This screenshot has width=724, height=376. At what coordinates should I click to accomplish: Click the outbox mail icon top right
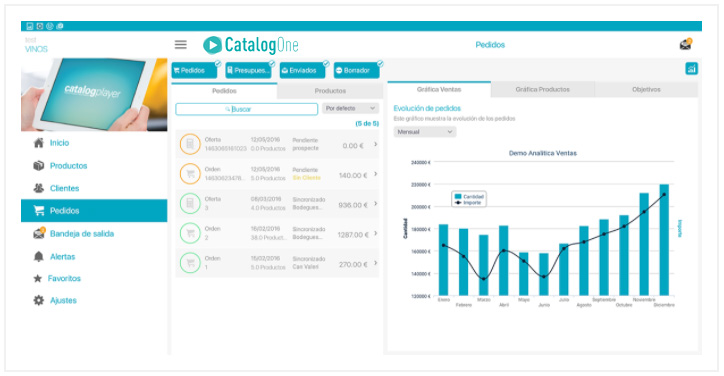tap(686, 44)
